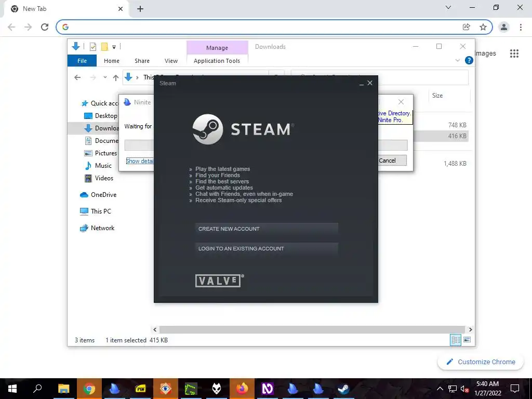This screenshot has width=532, height=399.
Task: Open the Google apps grid
Action: tap(514, 54)
